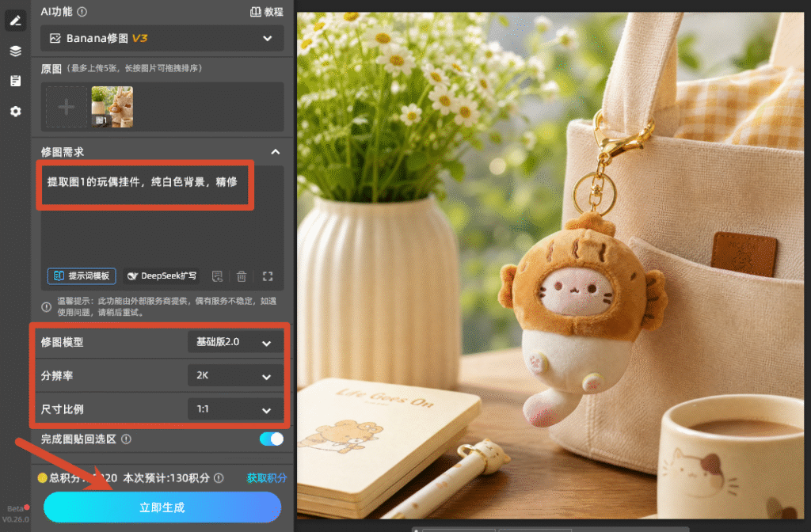Clear the prompt with the trash icon
Image resolution: width=811 pixels, height=532 pixels.
click(x=242, y=276)
